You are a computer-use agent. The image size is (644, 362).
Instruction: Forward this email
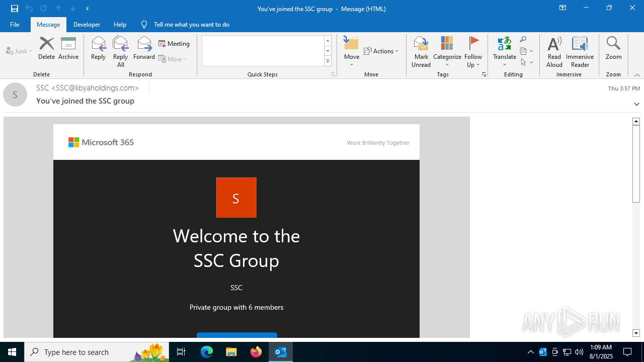(144, 48)
